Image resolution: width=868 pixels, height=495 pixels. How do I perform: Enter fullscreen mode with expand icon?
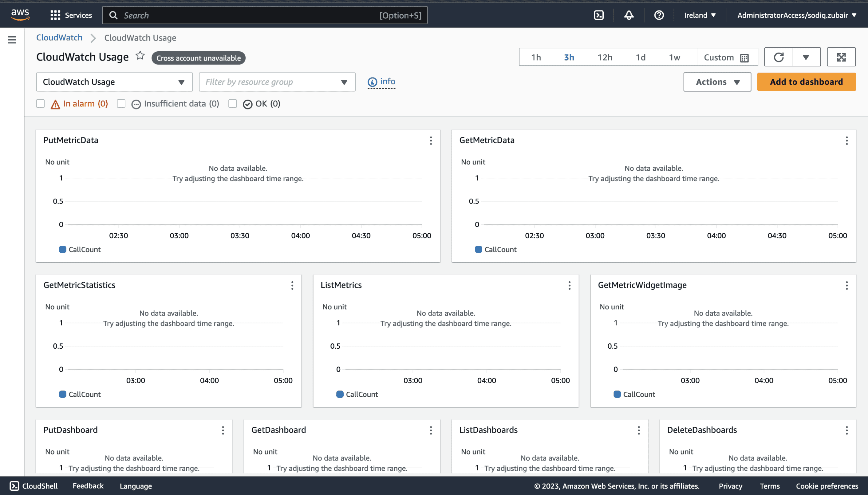click(841, 57)
